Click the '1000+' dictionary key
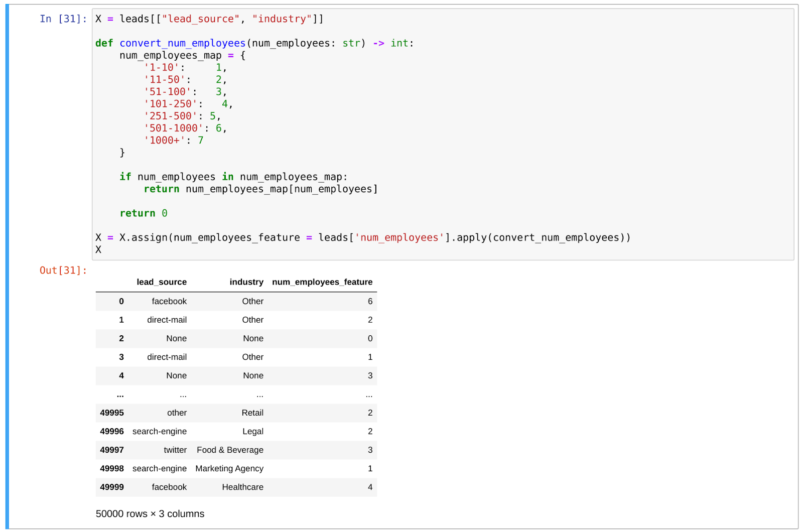 coord(165,141)
